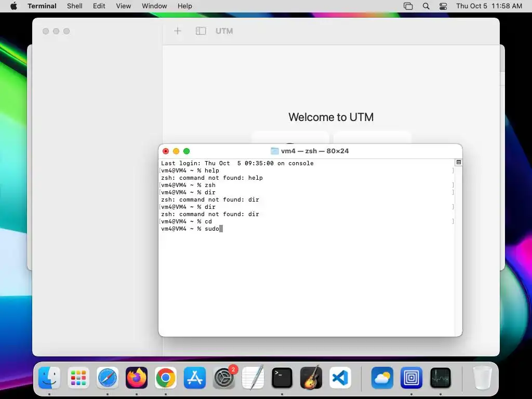Image resolution: width=532 pixels, height=399 pixels.
Task: Click the Welcome to UTM heading
Action: tap(331, 117)
